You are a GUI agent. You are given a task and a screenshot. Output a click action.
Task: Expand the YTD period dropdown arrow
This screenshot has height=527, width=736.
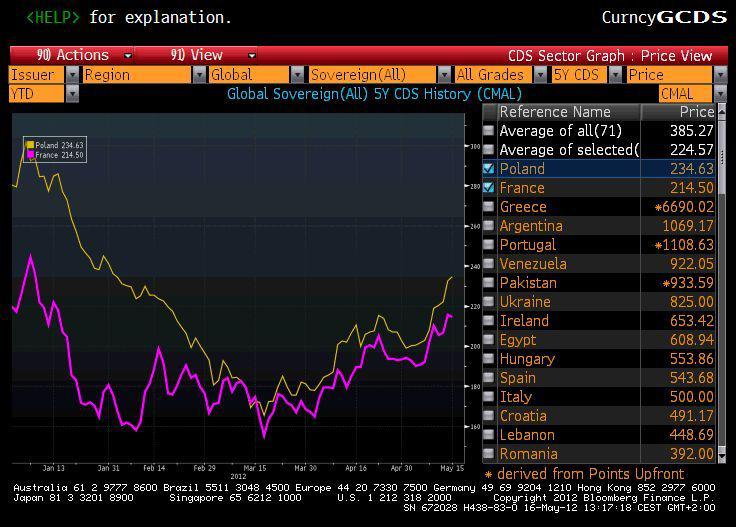click(x=72, y=94)
